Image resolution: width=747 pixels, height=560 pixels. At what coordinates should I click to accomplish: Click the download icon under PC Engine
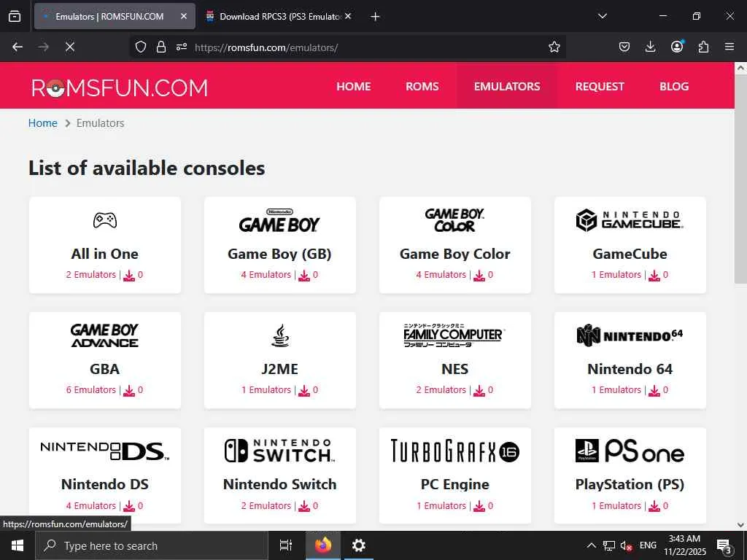click(479, 506)
